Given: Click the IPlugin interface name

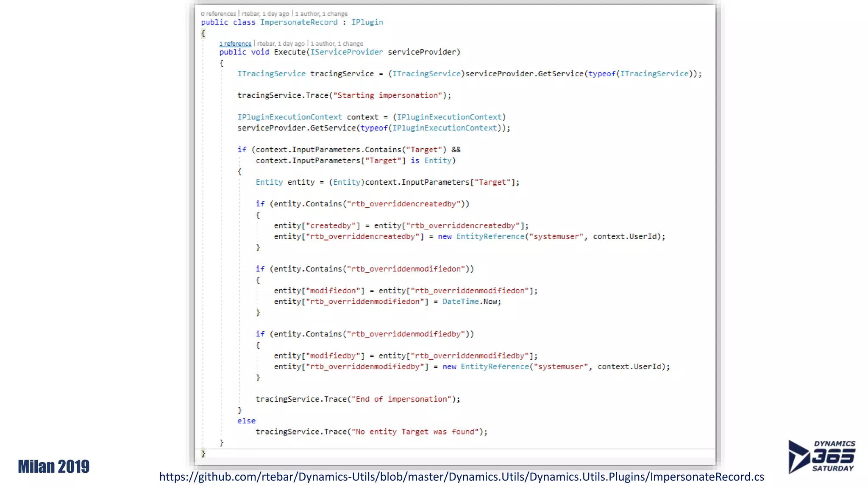Looking at the screenshot, I should (x=367, y=22).
